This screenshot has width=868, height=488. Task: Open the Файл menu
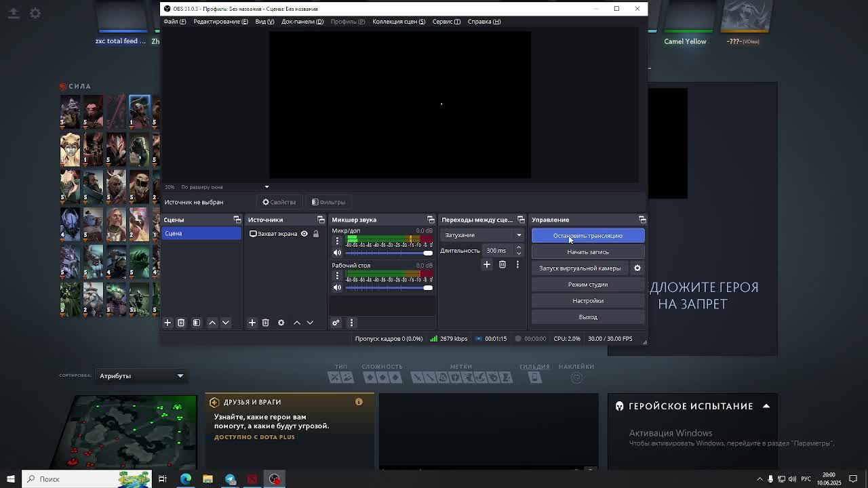click(x=175, y=22)
